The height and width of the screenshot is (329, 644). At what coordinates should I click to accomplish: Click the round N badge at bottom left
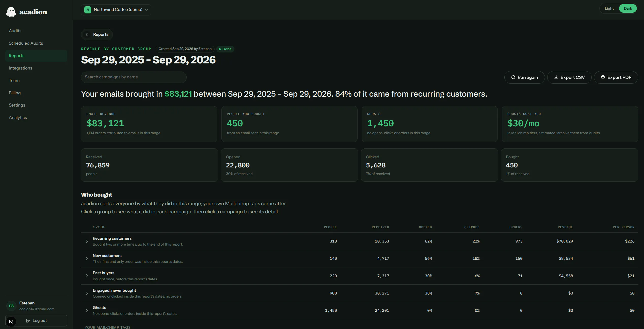pos(11,322)
